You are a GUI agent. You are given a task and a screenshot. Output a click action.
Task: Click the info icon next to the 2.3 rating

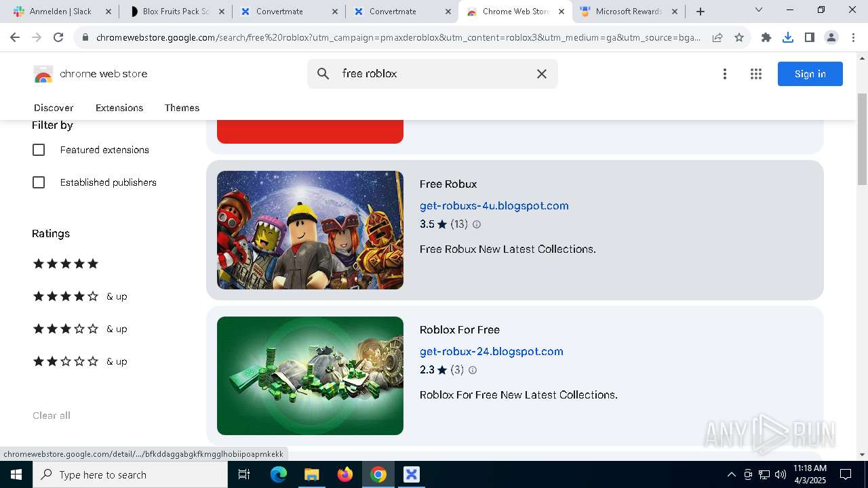pyautogui.click(x=473, y=370)
